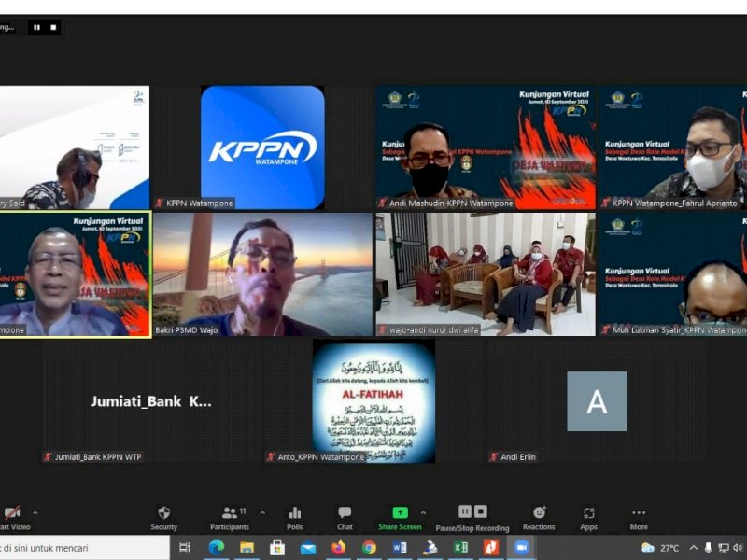Open File Explorer from taskbar
Screen dimensions: 747x560
[247, 548]
